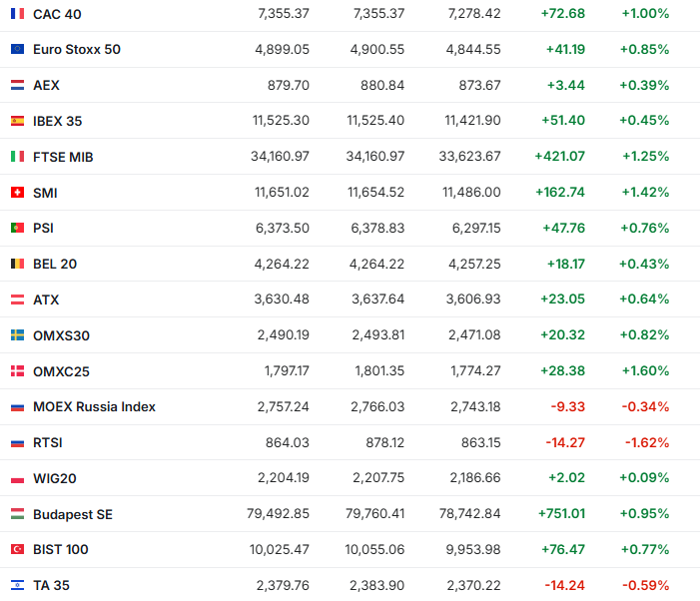Click the -1.62% change value for RTSI
The image size is (700, 601).
646,442
